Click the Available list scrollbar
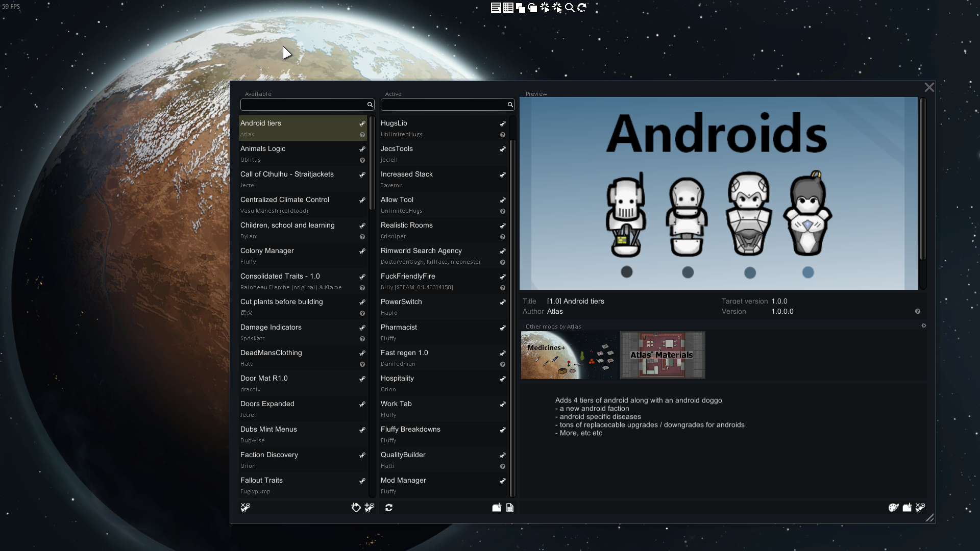Viewport: 980px width, 551px height. point(372,163)
